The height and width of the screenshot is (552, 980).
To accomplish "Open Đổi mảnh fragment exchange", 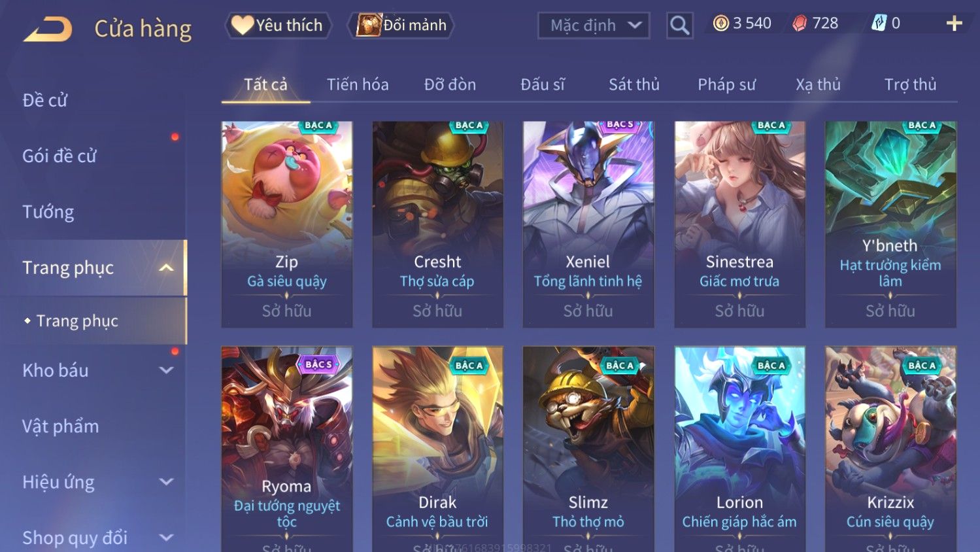I will 401,26.
